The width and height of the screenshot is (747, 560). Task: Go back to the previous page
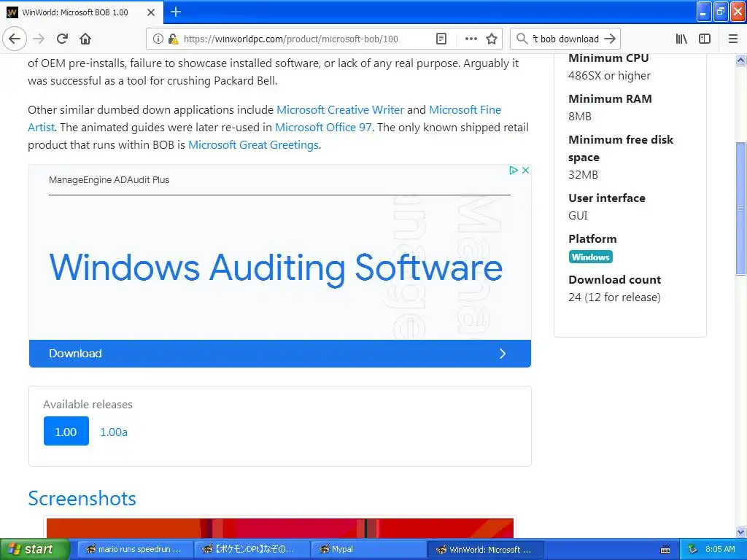15,39
